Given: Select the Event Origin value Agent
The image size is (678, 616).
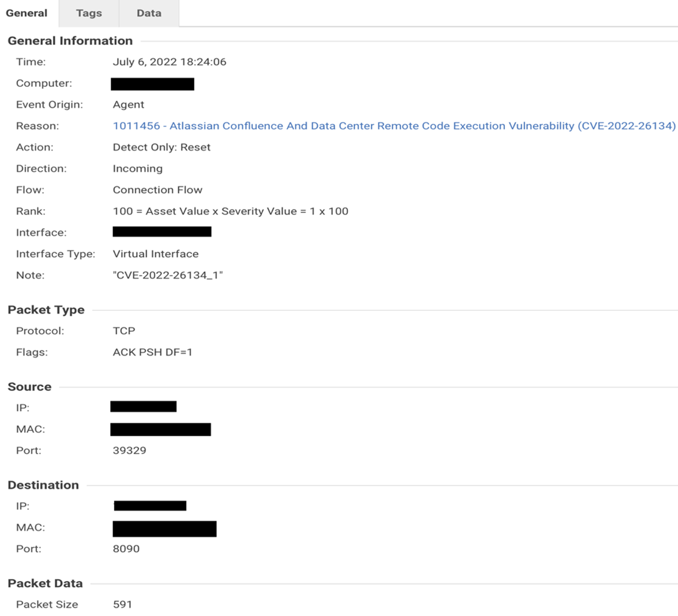Looking at the screenshot, I should (x=128, y=105).
